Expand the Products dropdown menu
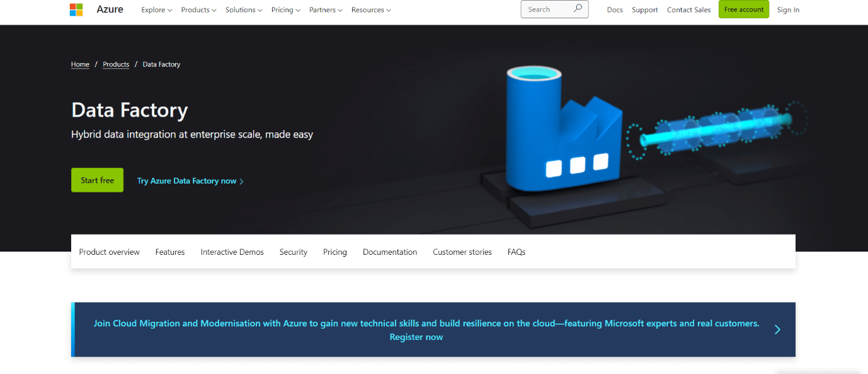Viewport: 868px width, 374px height. point(198,9)
